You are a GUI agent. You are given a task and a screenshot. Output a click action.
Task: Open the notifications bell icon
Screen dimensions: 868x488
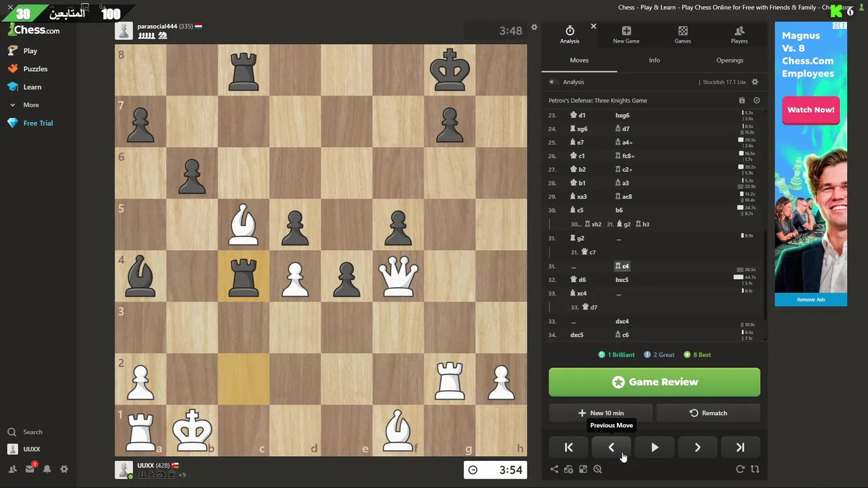pyautogui.click(x=47, y=469)
